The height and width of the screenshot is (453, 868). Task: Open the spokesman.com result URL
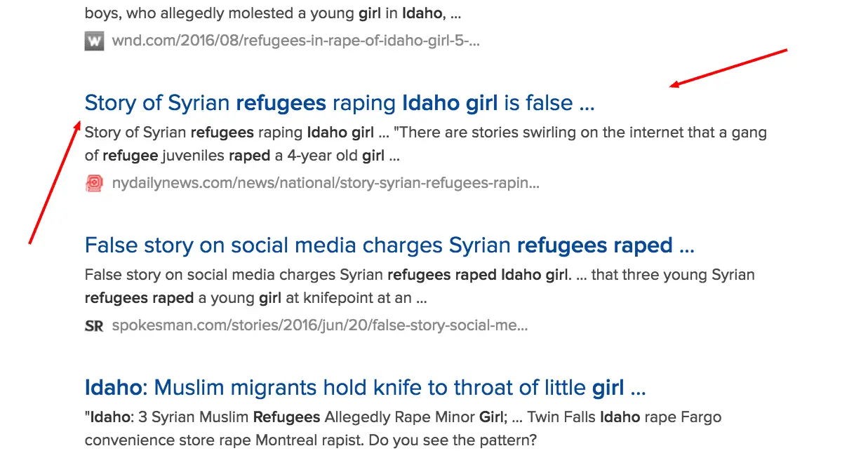click(x=319, y=325)
